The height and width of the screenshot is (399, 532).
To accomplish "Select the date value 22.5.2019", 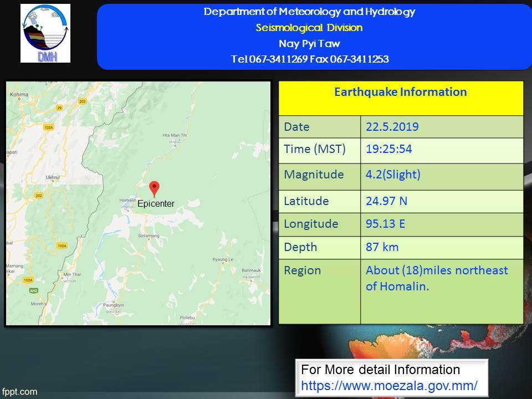I will tap(392, 127).
